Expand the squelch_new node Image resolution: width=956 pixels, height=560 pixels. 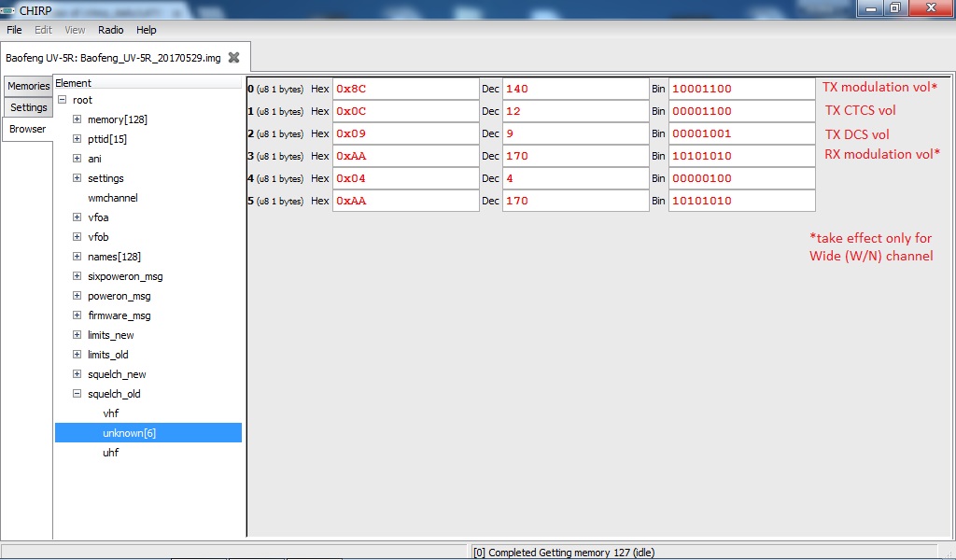pyautogui.click(x=77, y=374)
